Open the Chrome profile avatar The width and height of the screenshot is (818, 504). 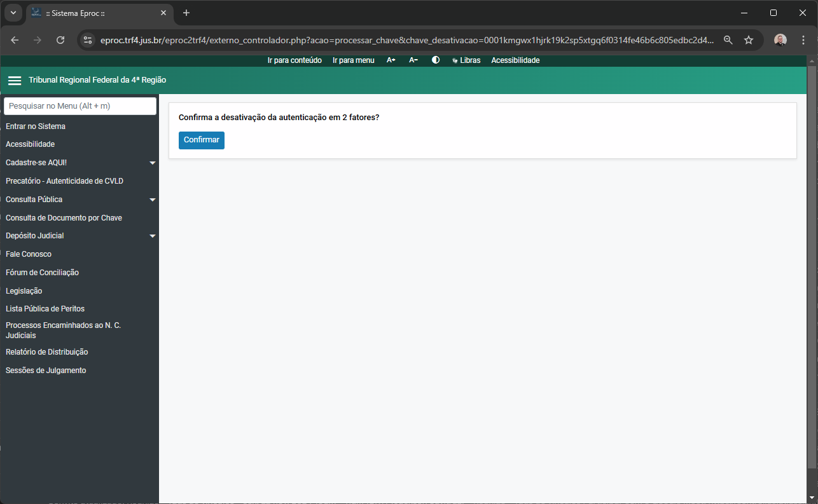pyautogui.click(x=780, y=40)
